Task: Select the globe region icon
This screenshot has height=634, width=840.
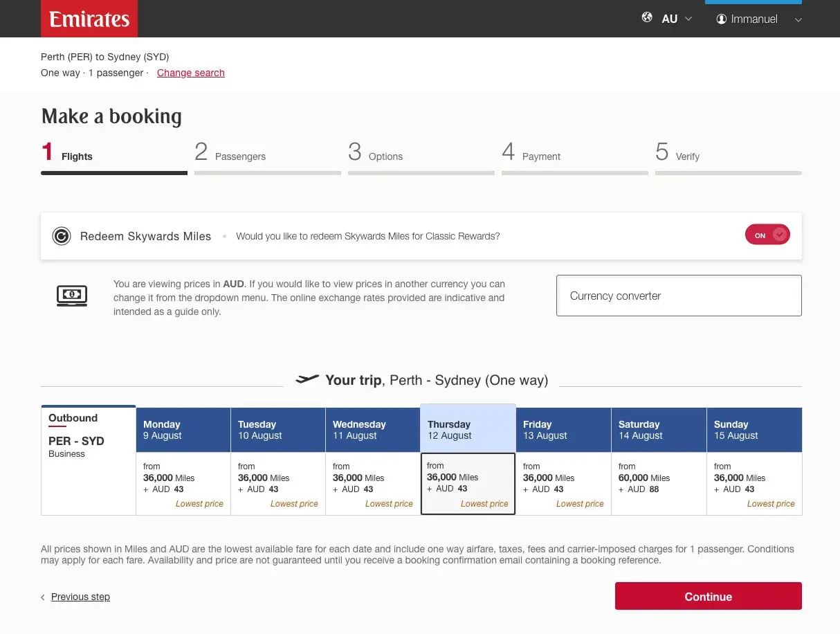Action: [648, 19]
